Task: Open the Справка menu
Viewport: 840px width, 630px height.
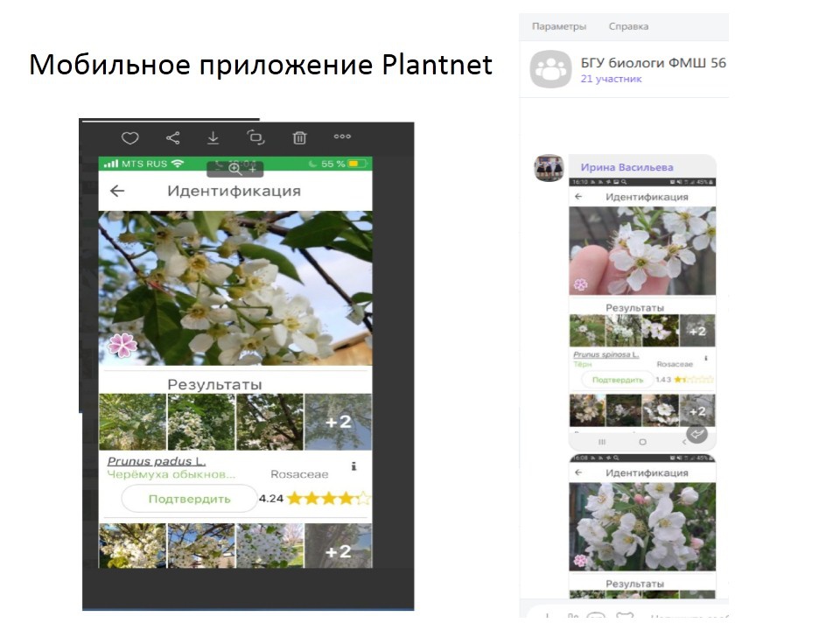Action: 628,26
